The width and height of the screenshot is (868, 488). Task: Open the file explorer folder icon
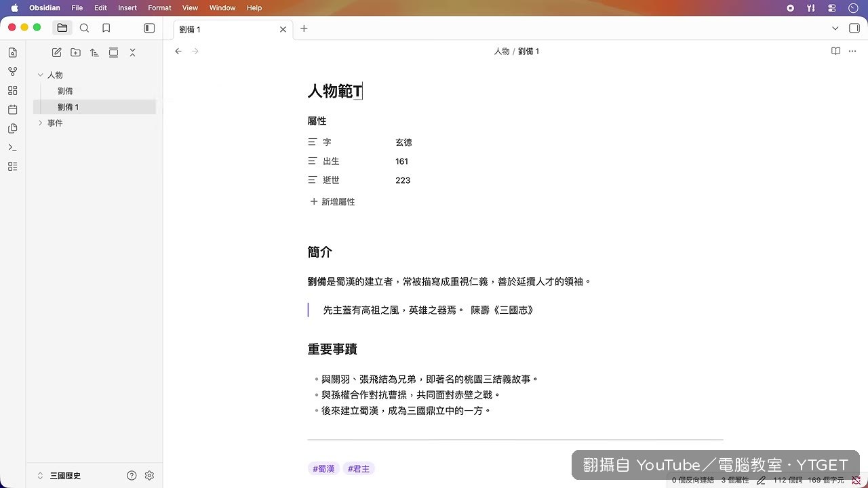(62, 28)
